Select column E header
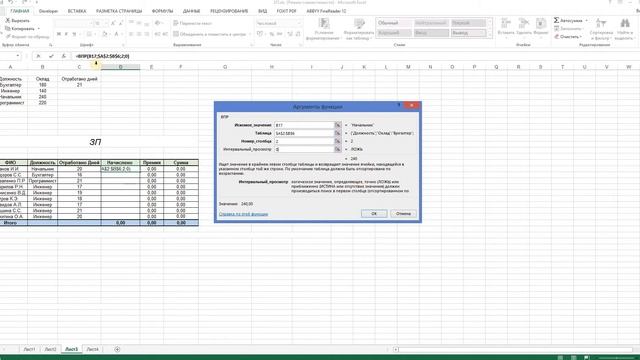The height and width of the screenshot is (360, 640). 151,67
